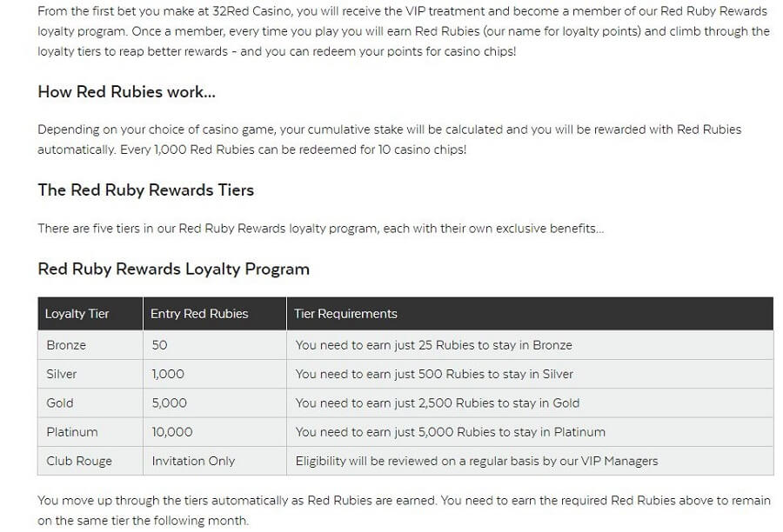This screenshot has width=783, height=532.
Task: Click 'Red Ruby Rewards Loyalty Program' heading
Action: pos(174,269)
